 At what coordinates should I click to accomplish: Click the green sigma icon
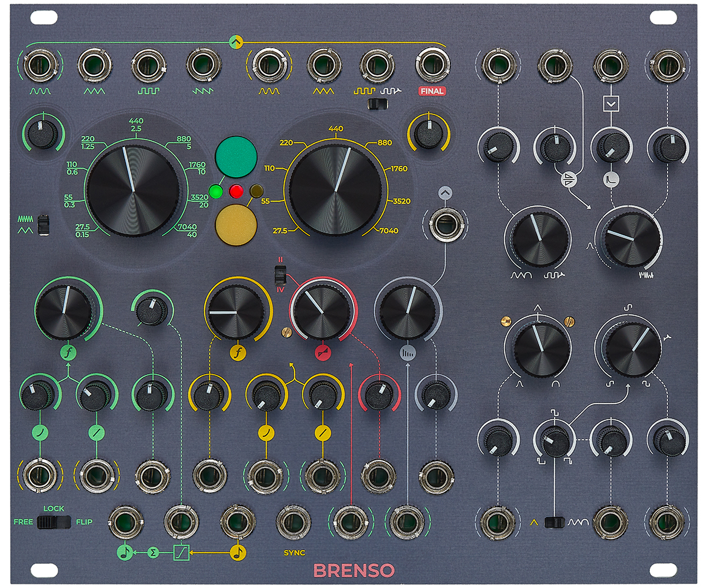[x=154, y=552]
